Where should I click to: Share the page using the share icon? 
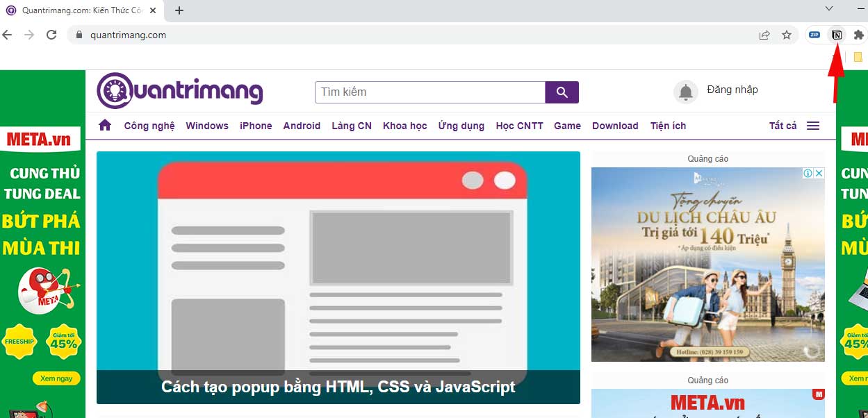(x=764, y=34)
